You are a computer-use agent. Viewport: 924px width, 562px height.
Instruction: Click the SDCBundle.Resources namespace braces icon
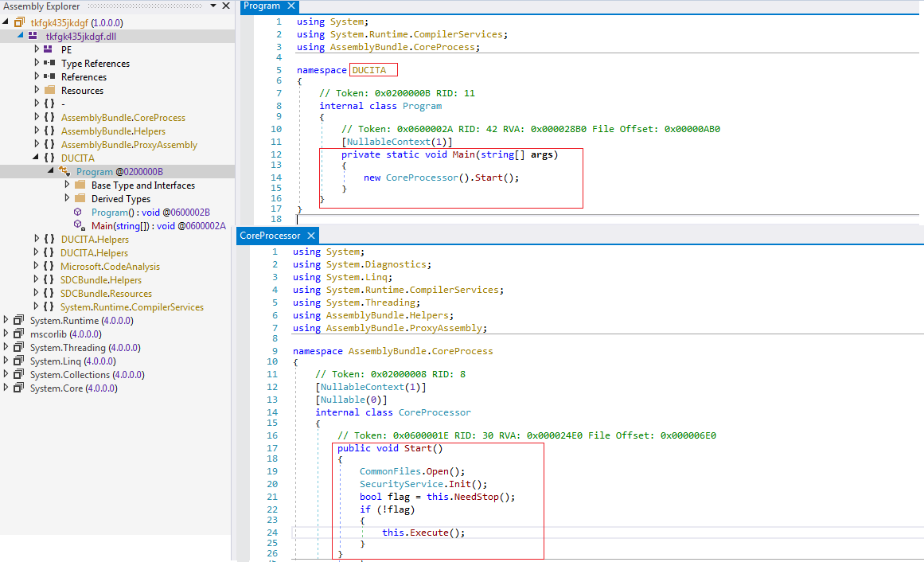point(49,294)
